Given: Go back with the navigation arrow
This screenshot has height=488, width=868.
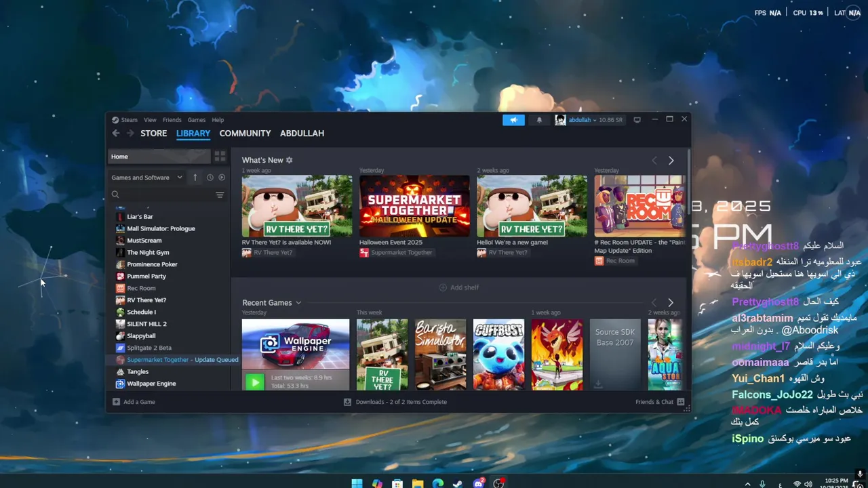Looking at the screenshot, I should pyautogui.click(x=115, y=134).
